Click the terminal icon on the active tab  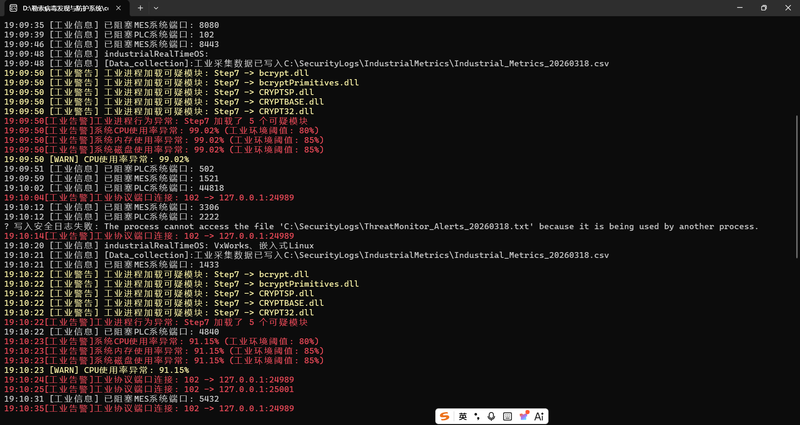click(x=13, y=8)
